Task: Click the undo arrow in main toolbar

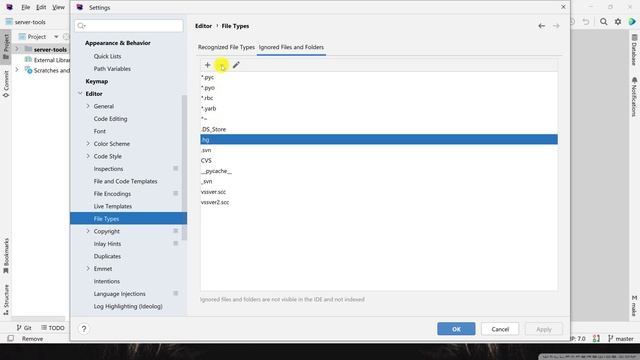Action: click(586, 22)
